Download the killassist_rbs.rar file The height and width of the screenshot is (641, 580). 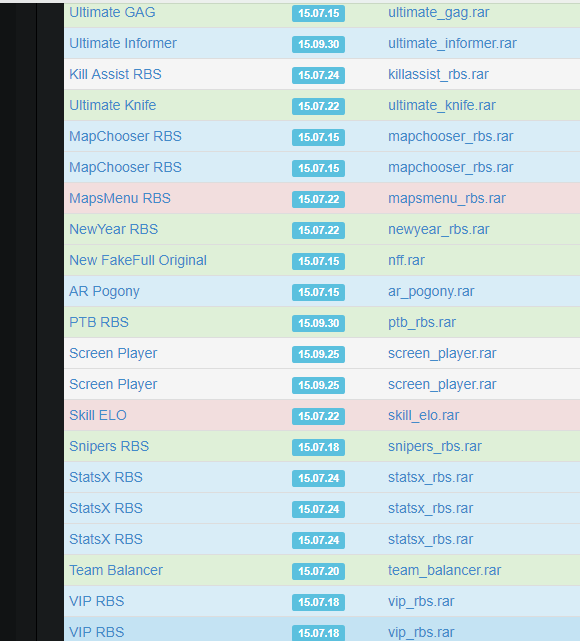point(438,74)
